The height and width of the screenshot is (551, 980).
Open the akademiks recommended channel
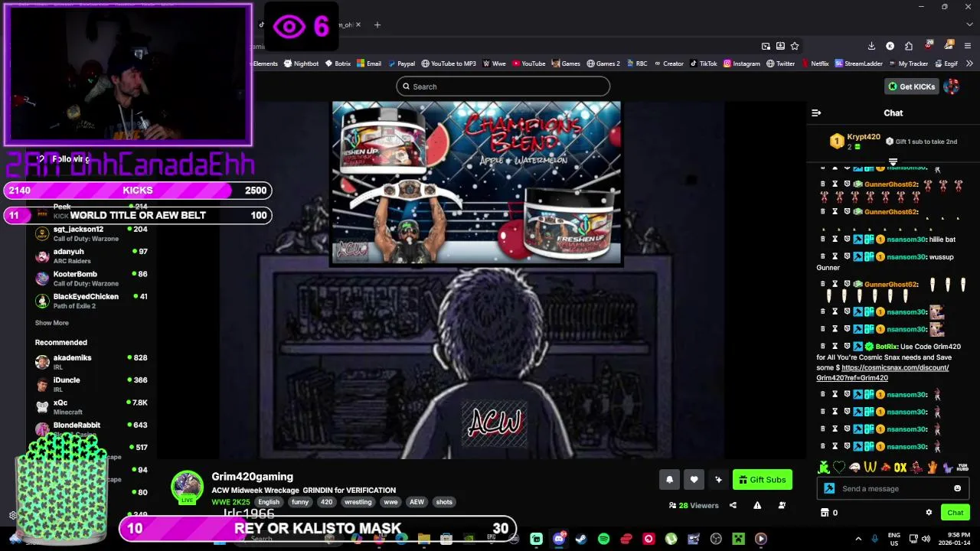pyautogui.click(x=91, y=362)
